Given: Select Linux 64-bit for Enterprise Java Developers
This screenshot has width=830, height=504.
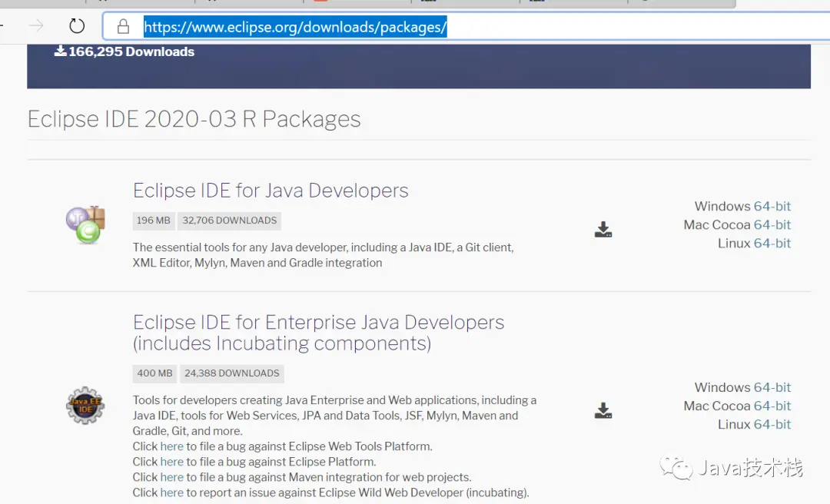Looking at the screenshot, I should tap(772, 424).
